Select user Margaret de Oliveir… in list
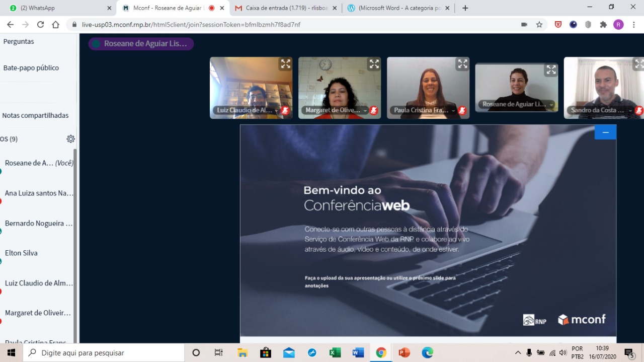Screen dimensions: 644x362 [38, 313]
